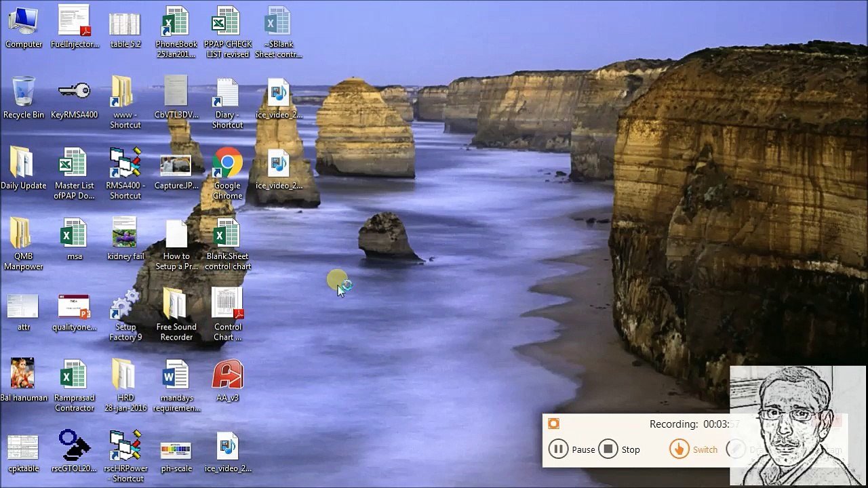Select the qualityone PowerPoint file
This screenshot has width=868, height=488.
point(75,314)
